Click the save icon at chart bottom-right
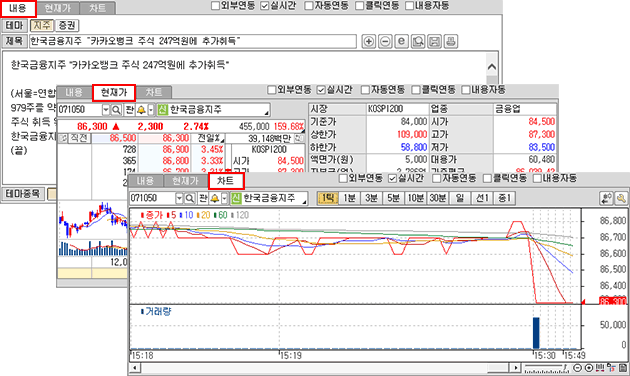630x376 pixels. [x=624, y=368]
